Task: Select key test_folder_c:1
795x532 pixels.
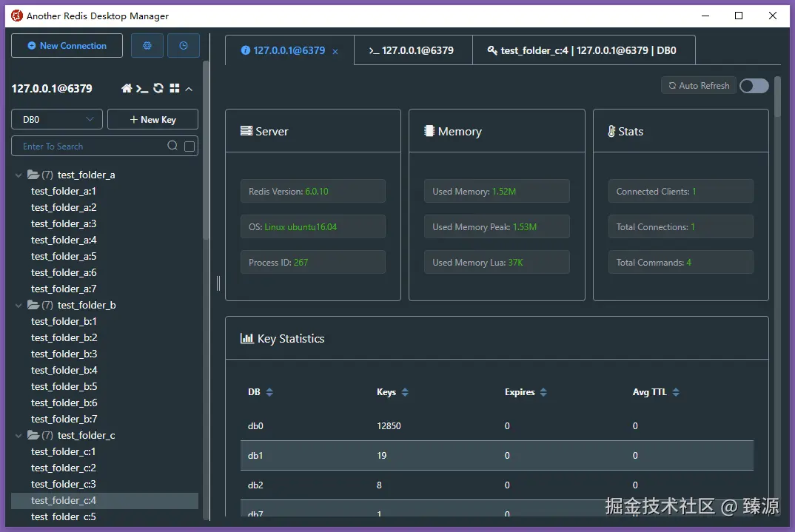Action: pyautogui.click(x=64, y=451)
